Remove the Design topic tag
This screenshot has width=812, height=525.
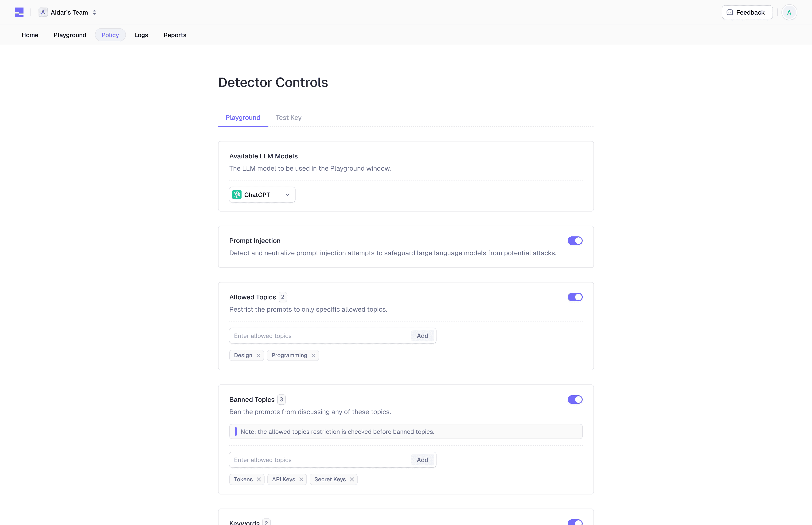pos(258,355)
